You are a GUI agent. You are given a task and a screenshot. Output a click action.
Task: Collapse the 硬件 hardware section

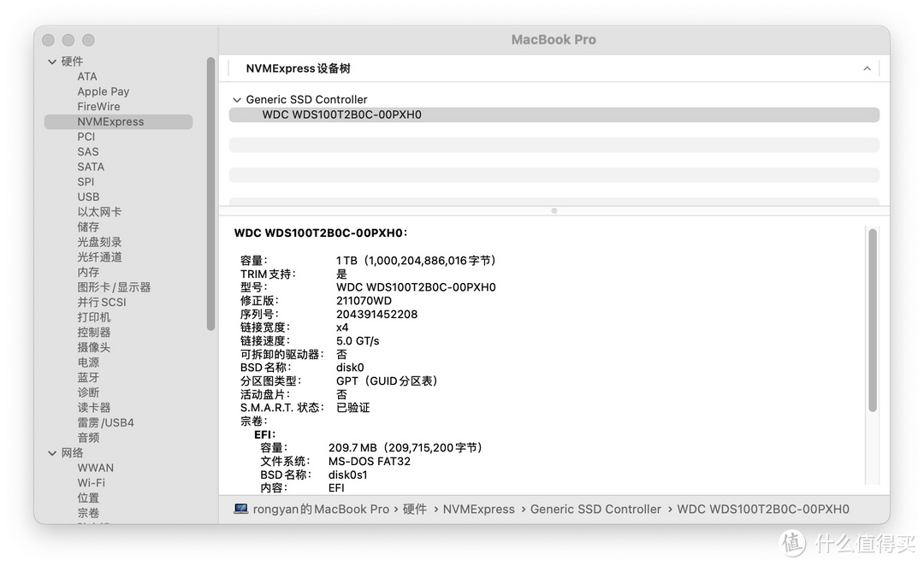pyautogui.click(x=52, y=62)
